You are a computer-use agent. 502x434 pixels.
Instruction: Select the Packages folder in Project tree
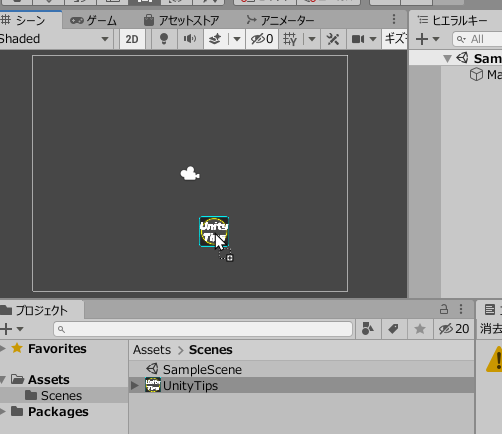tap(58, 412)
